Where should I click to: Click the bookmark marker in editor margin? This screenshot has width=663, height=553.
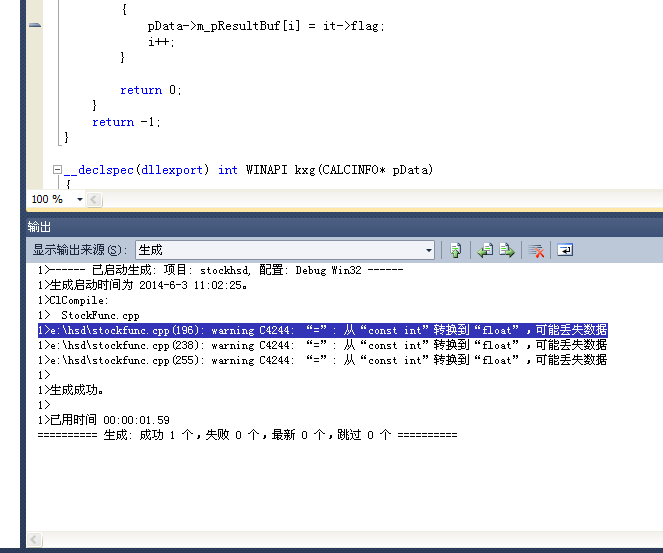[35, 25]
